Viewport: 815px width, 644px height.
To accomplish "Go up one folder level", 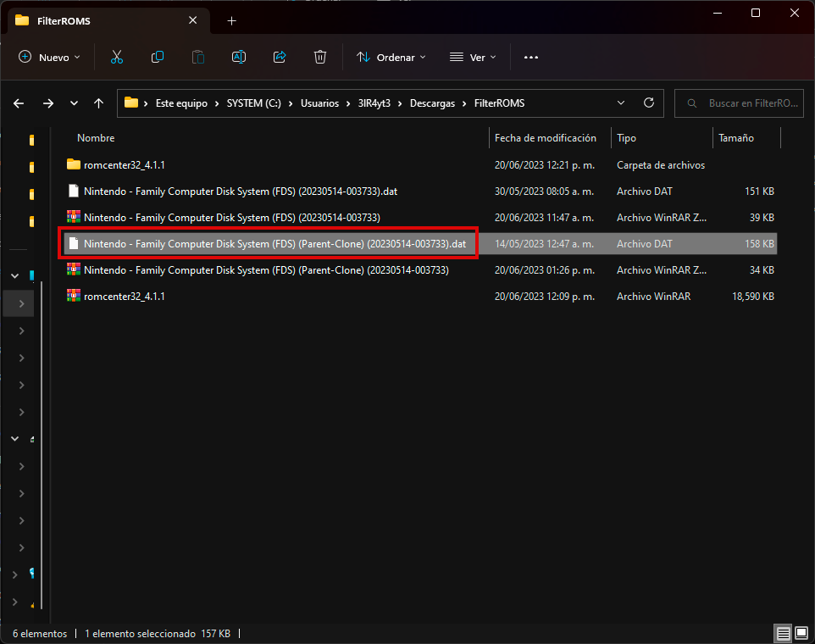I will [x=99, y=103].
